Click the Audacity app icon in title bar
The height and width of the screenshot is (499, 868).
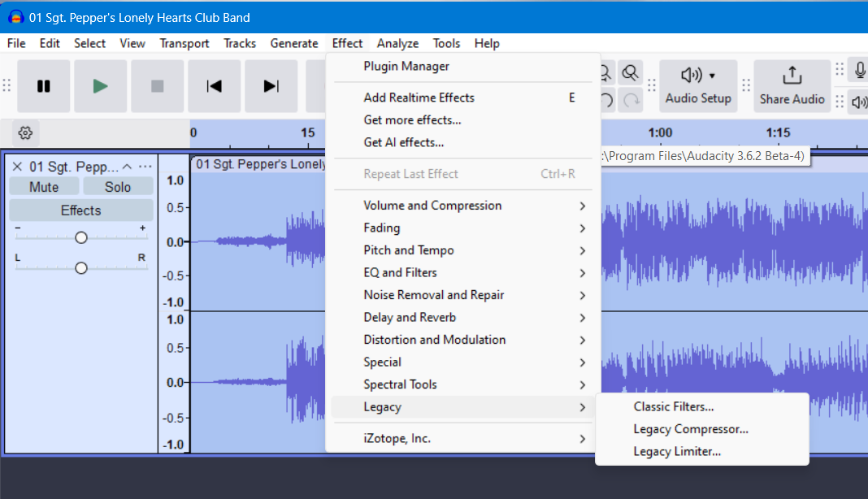coord(16,17)
